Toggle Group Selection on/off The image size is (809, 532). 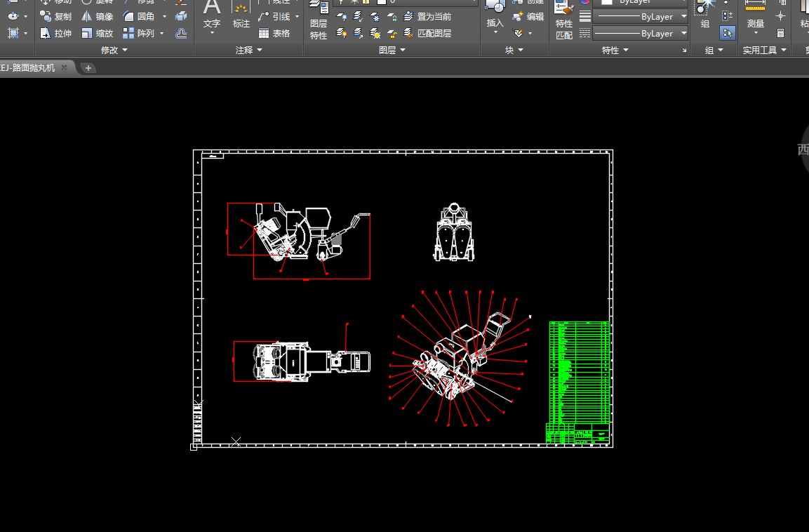[727, 34]
